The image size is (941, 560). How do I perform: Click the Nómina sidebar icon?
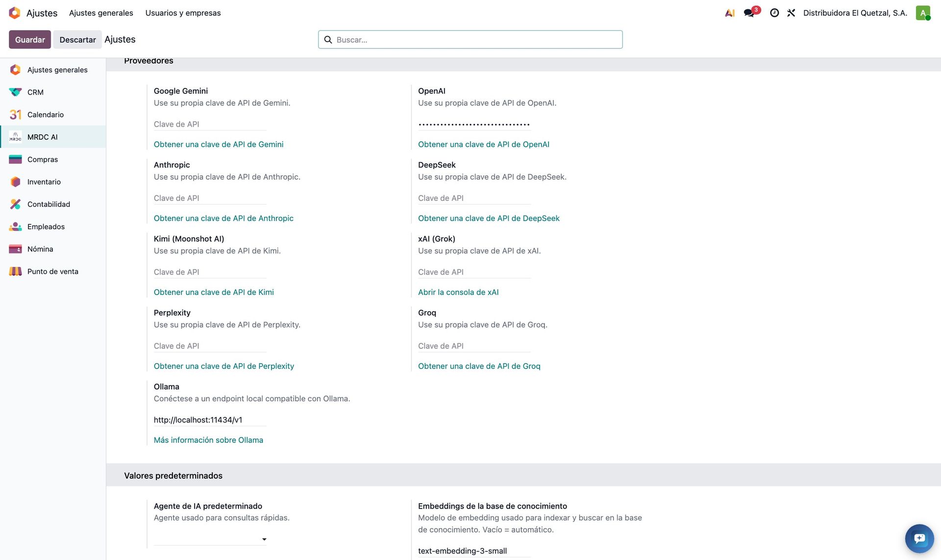15,249
